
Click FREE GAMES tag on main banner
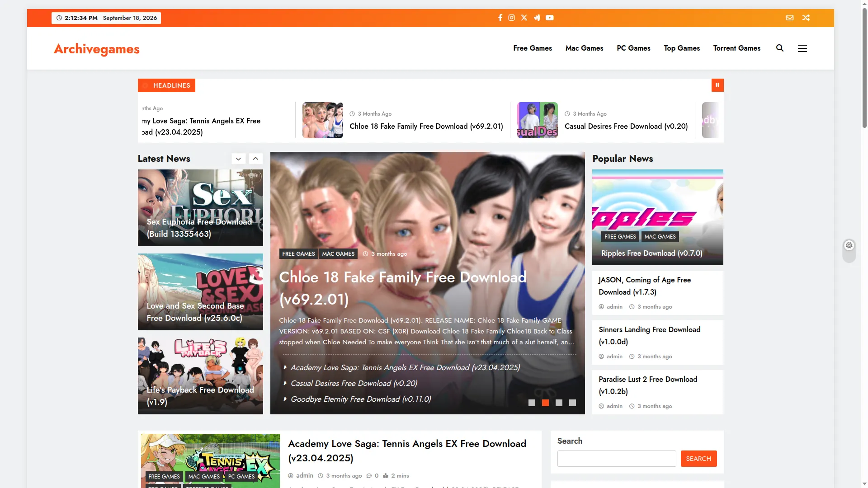pos(298,254)
